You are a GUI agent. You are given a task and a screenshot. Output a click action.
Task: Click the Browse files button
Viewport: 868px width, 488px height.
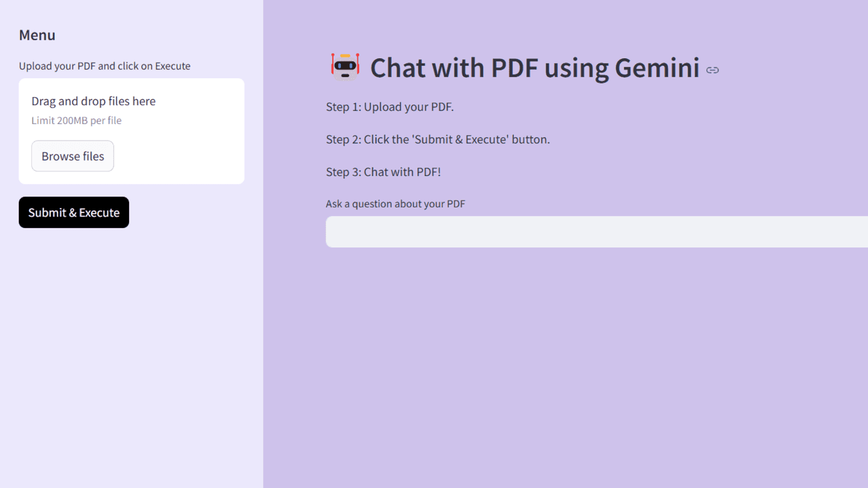tap(73, 156)
